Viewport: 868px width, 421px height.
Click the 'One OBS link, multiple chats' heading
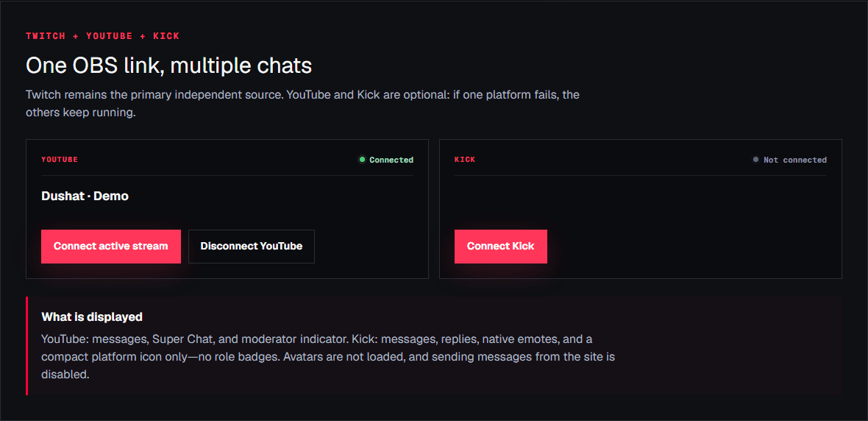click(x=169, y=66)
